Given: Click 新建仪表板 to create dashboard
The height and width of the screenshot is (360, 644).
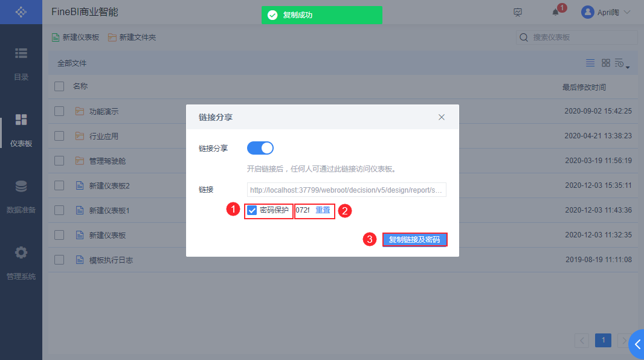Looking at the screenshot, I should [x=76, y=37].
